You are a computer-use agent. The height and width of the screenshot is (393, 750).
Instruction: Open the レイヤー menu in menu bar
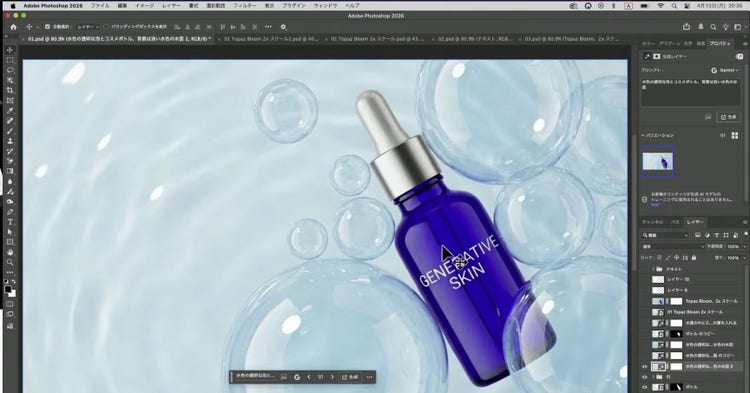[171, 6]
